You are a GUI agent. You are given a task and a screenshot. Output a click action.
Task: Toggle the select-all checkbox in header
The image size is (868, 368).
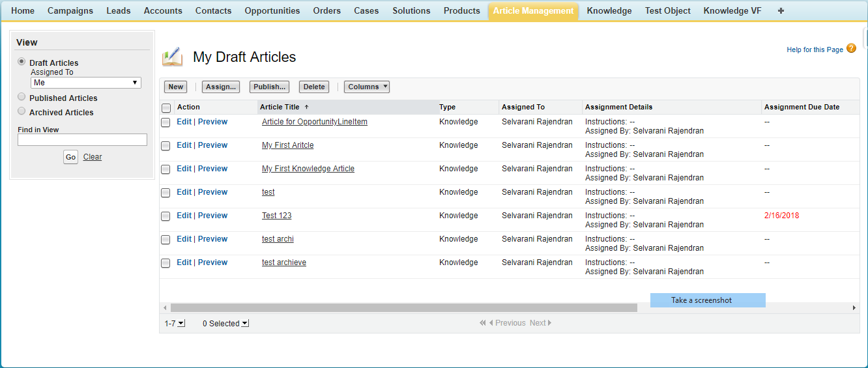166,108
